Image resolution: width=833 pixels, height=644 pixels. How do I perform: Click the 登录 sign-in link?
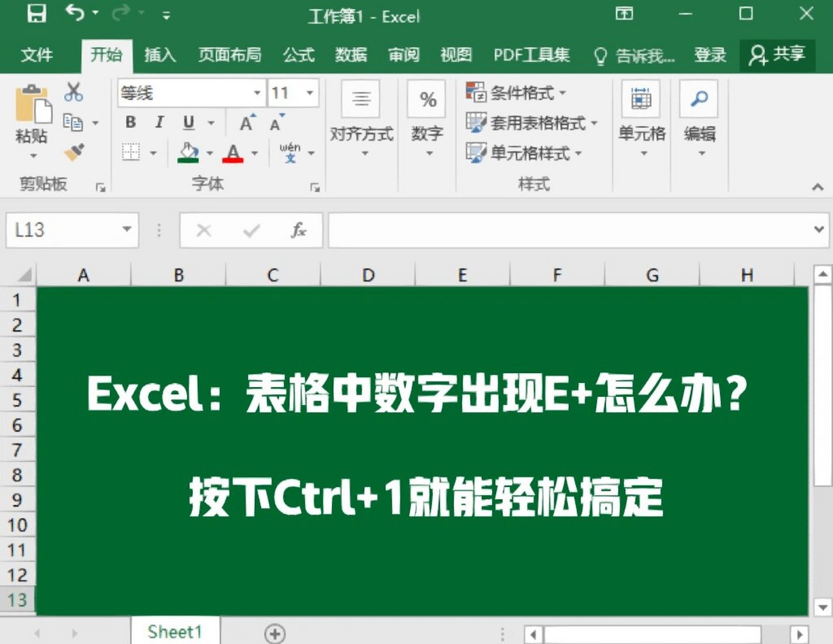point(710,54)
